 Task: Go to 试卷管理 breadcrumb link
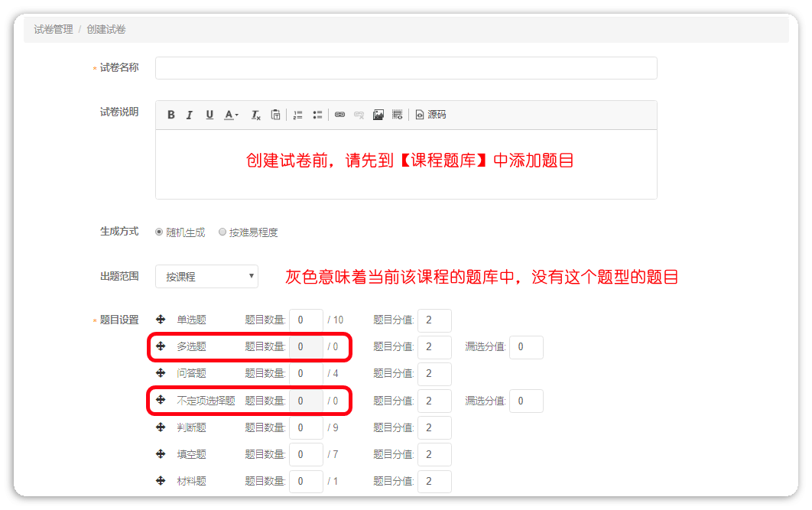click(54, 29)
